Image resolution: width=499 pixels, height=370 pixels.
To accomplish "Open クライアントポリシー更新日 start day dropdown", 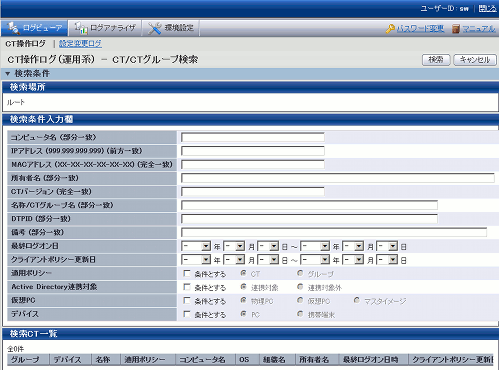I will [x=268, y=260].
